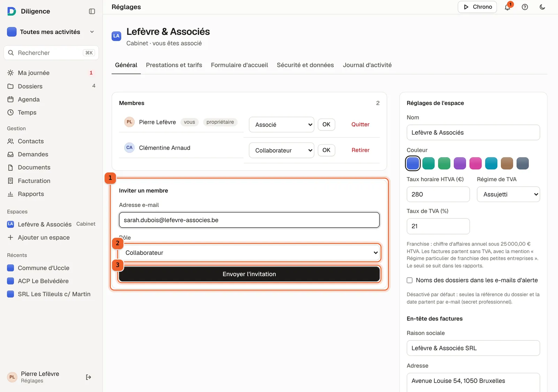The image size is (558, 392).
Task: Open the invitation Rôle dropdown
Action: click(x=249, y=253)
